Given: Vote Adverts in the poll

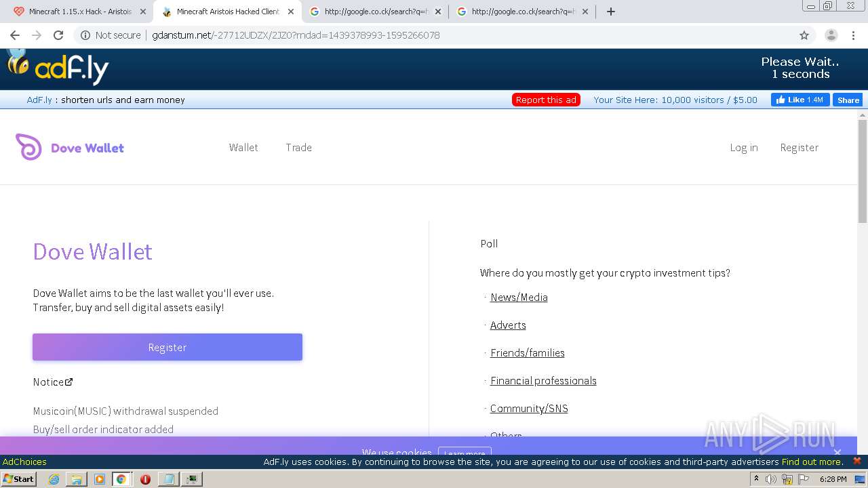Looking at the screenshot, I should tap(508, 325).
